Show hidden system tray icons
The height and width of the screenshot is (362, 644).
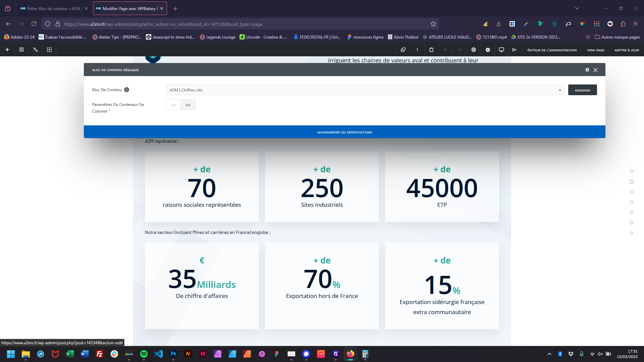pyautogui.click(x=549, y=354)
